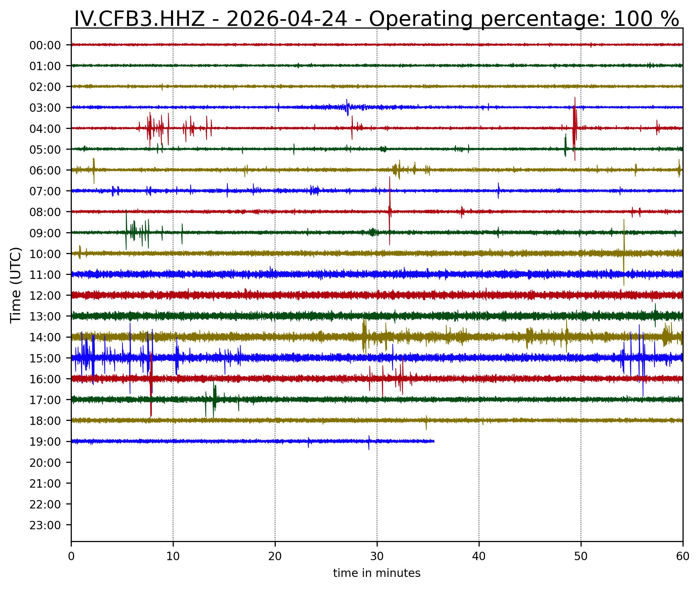The image size is (700, 589).
Task: Click the 'Operating percentage: 100 %' title text
Action: coord(524,18)
